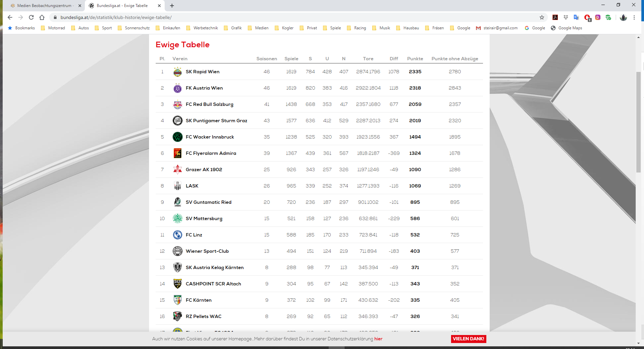Open the 'hier' privacy policy link
The image size is (644, 349).
pos(378,339)
